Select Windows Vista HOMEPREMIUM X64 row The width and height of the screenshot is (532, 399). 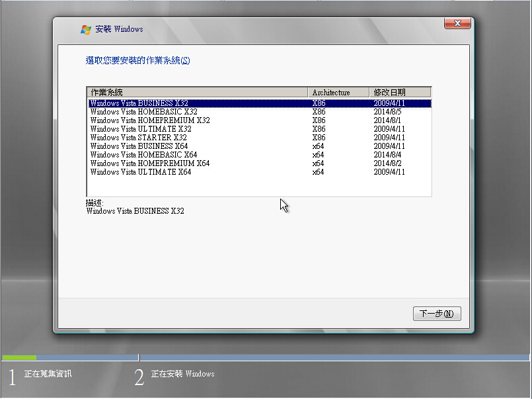[x=260, y=163]
